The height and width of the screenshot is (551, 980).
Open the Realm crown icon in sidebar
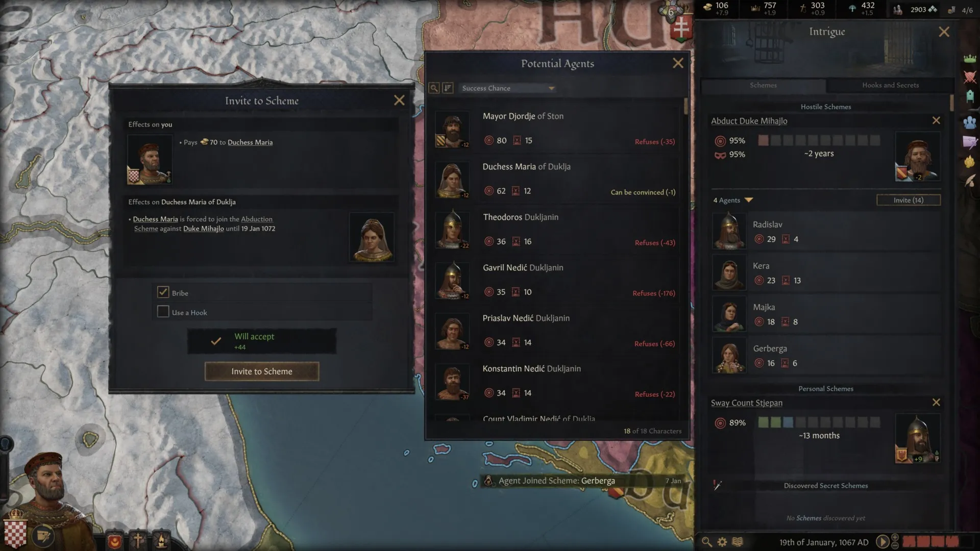click(x=970, y=58)
